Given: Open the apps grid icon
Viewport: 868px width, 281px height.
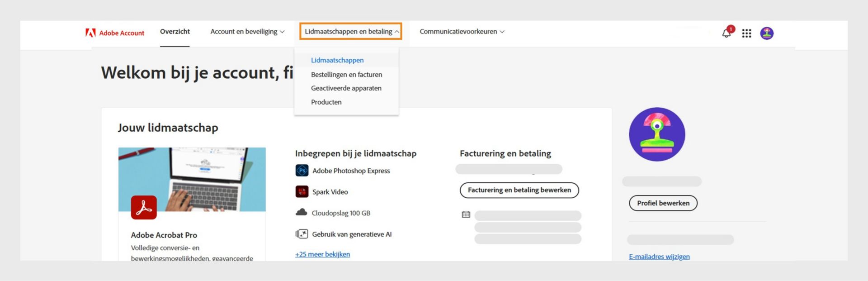Looking at the screenshot, I should pos(746,33).
